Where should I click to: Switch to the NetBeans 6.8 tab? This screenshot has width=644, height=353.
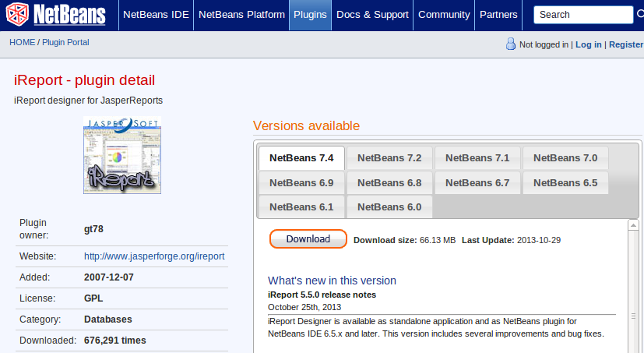389,183
